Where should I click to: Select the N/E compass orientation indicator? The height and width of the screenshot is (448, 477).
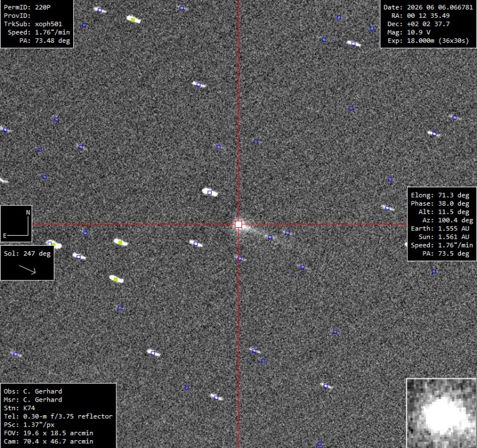click(16, 224)
